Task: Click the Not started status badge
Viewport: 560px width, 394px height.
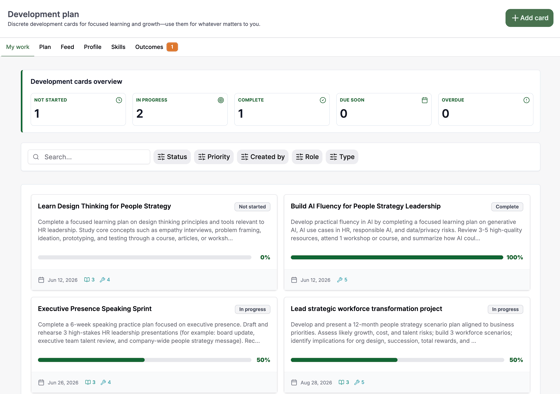Action: (252, 207)
